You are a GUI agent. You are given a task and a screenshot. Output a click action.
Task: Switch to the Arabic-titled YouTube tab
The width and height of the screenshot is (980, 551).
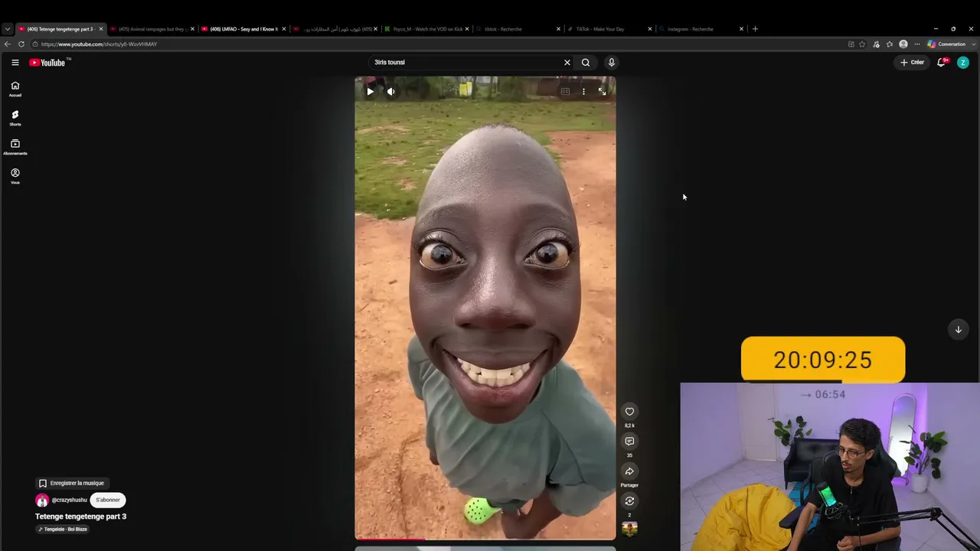point(334,29)
